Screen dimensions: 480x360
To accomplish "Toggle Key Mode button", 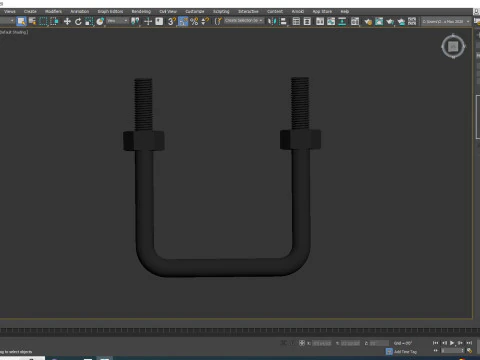I will tap(435, 351).
